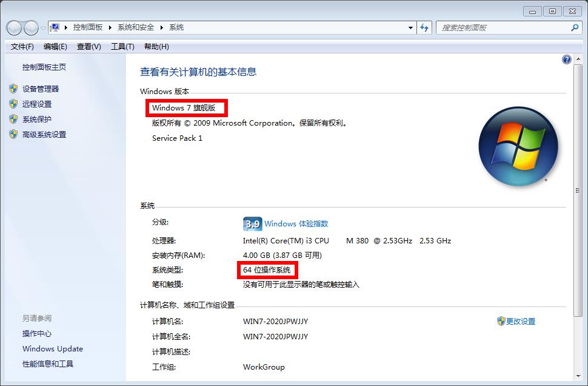Click the Service Pack 1 text
This screenshot has height=386, width=588.
(177, 138)
